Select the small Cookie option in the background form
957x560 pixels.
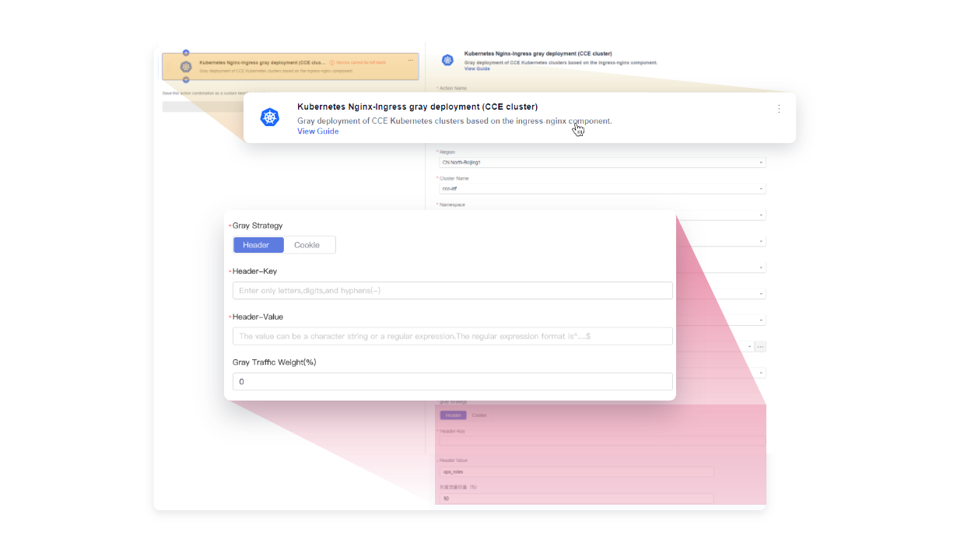pyautogui.click(x=479, y=415)
